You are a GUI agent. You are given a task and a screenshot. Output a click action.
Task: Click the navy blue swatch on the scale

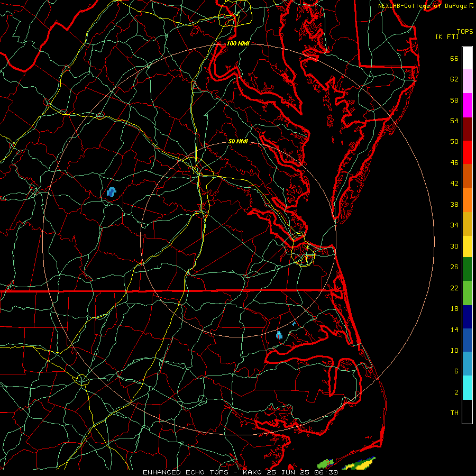tap(467, 317)
